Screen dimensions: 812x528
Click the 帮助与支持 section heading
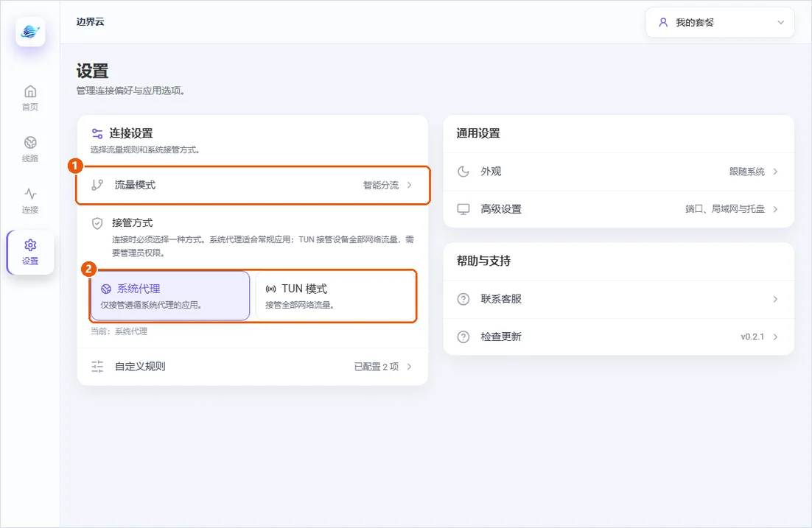[x=483, y=261]
